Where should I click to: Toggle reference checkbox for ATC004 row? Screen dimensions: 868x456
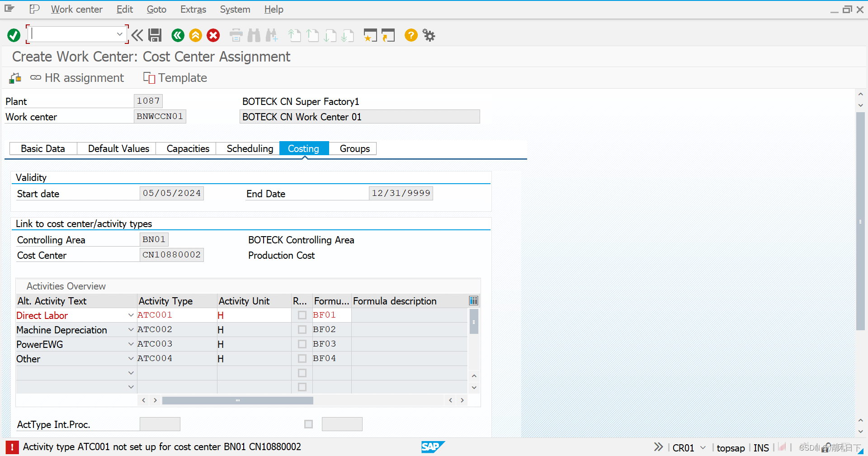pos(302,359)
